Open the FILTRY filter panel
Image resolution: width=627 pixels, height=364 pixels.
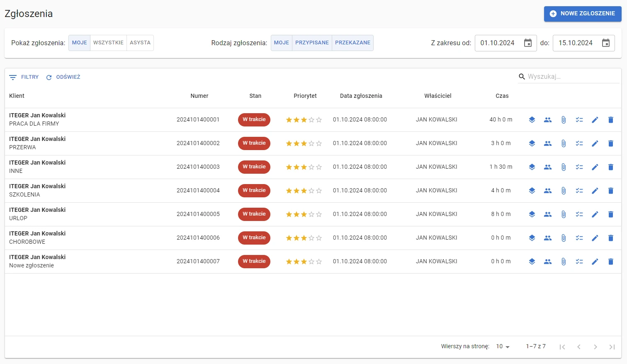[24, 77]
